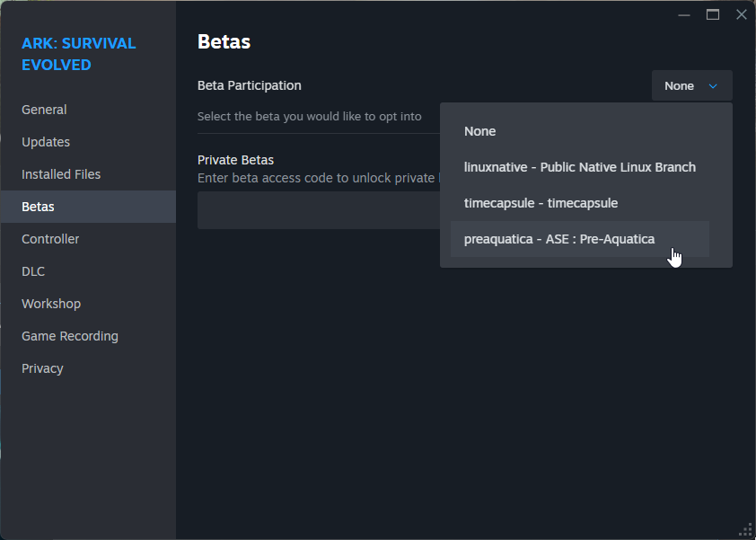The image size is (756, 540).
Task: Select linuxnative Public Native Linux Branch
Action: [579, 167]
